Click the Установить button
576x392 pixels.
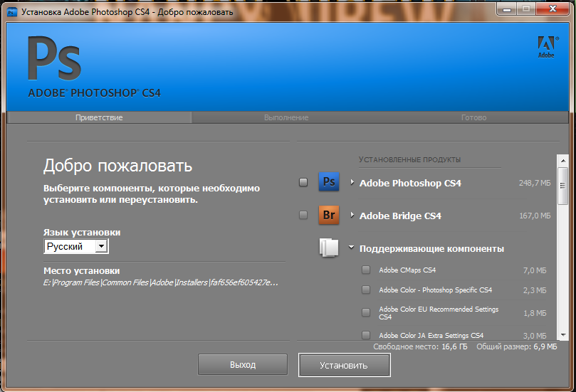tap(344, 365)
